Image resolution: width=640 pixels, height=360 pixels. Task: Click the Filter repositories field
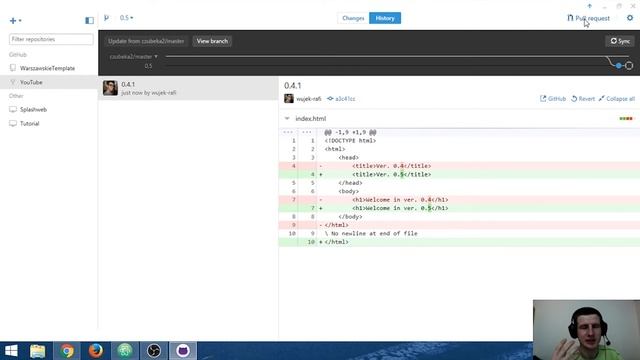pos(51,39)
